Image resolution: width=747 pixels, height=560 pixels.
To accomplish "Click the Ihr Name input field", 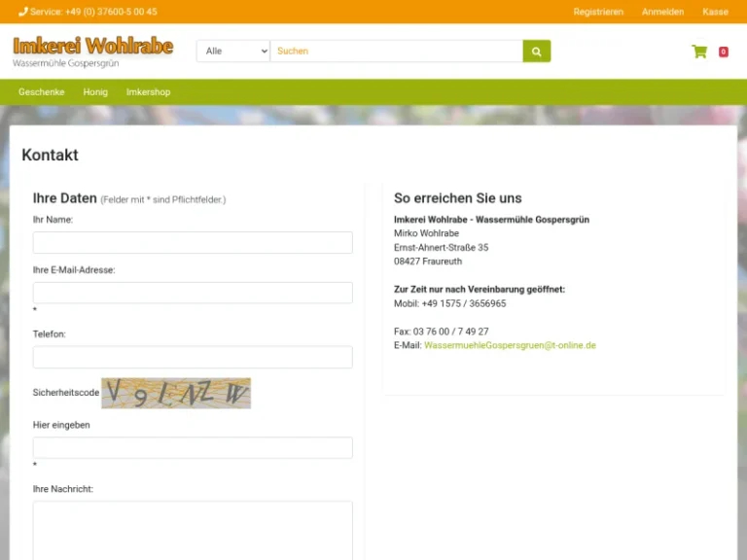I will click(x=193, y=242).
